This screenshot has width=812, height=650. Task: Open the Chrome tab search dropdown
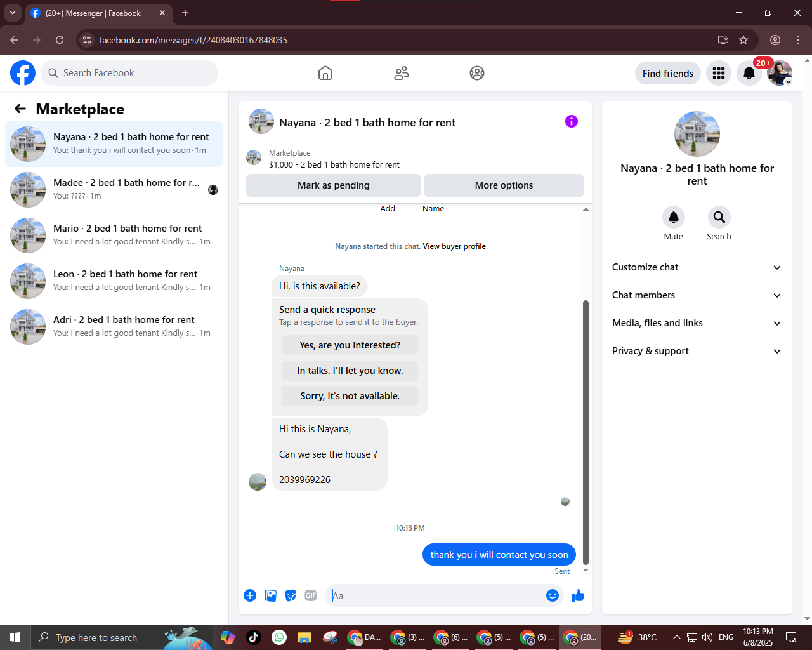pos(12,13)
